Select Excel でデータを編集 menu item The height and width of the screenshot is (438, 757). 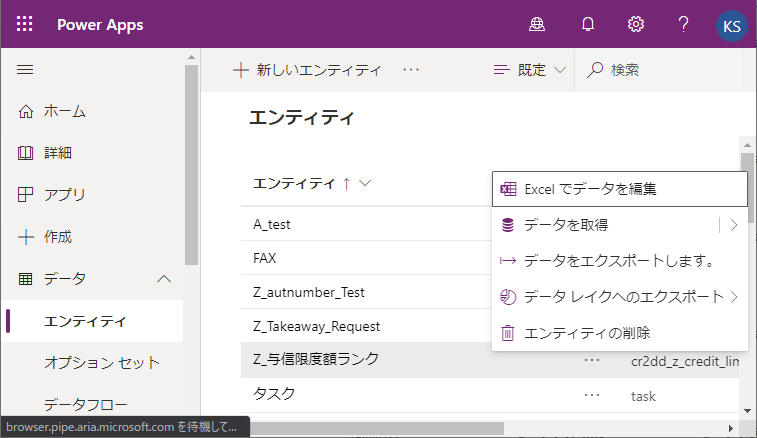tap(620, 189)
